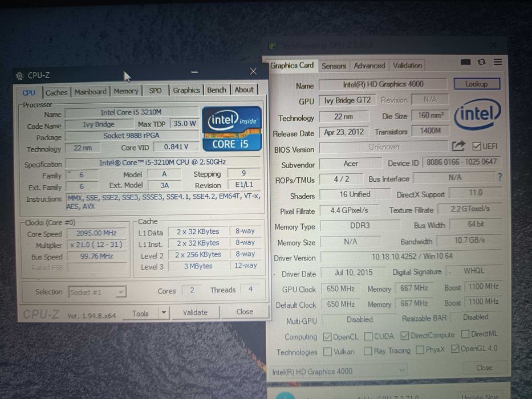532x399 pixels.
Task: Toggle the DirectML checkbox
Action: click(x=465, y=334)
